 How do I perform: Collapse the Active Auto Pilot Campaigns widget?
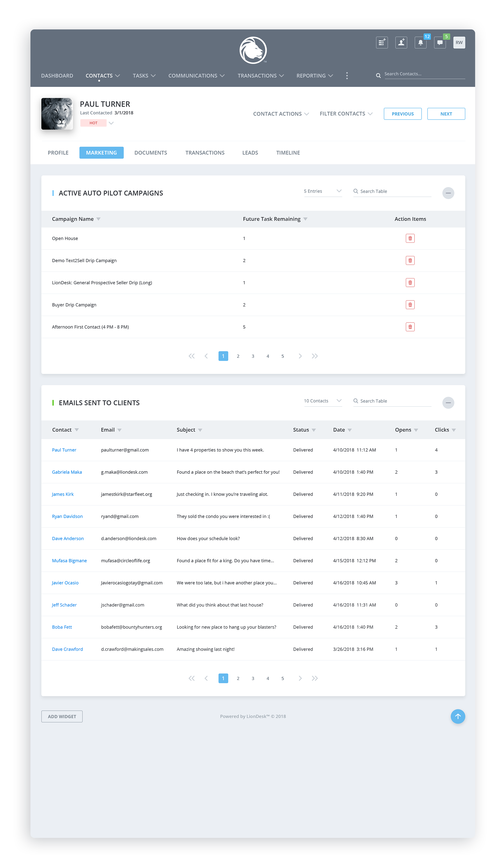pyautogui.click(x=448, y=193)
